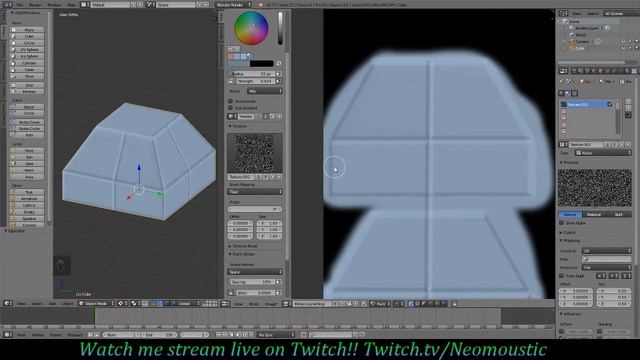Enable the Use Gradient checkbox

click(x=231, y=108)
